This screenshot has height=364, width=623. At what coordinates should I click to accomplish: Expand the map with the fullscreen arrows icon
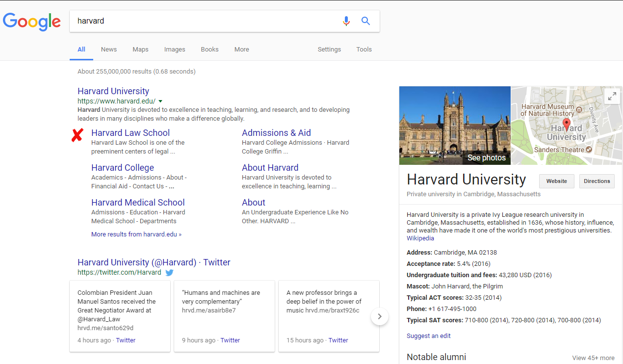612,97
